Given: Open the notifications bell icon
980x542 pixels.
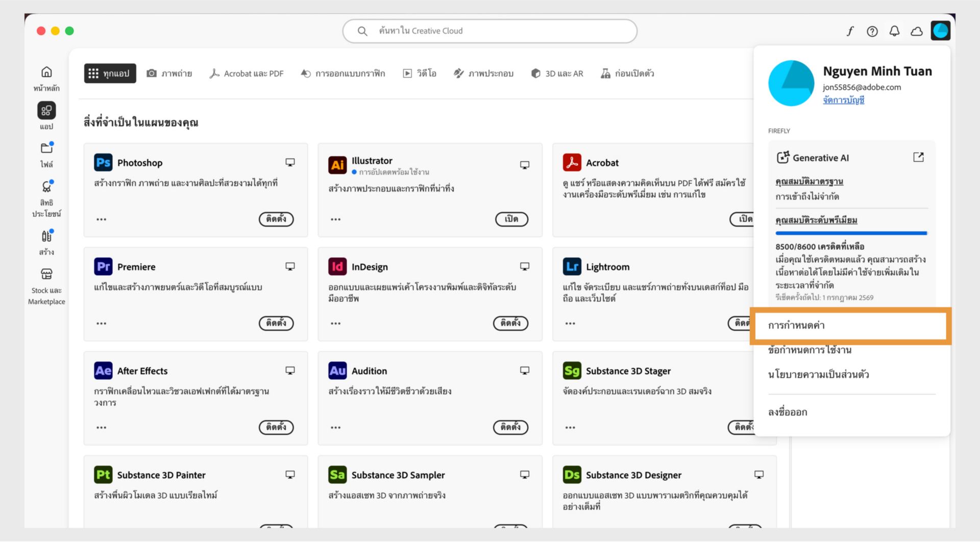Looking at the screenshot, I should coord(894,31).
